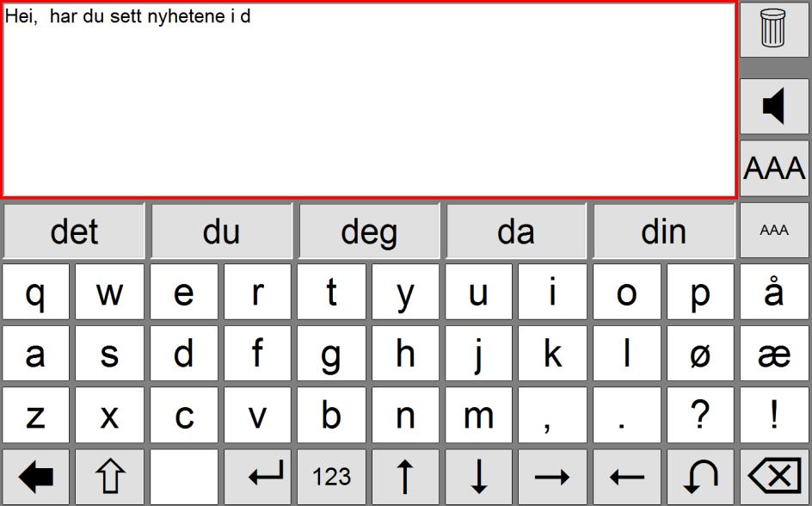Tap the comma key

[x=552, y=415]
